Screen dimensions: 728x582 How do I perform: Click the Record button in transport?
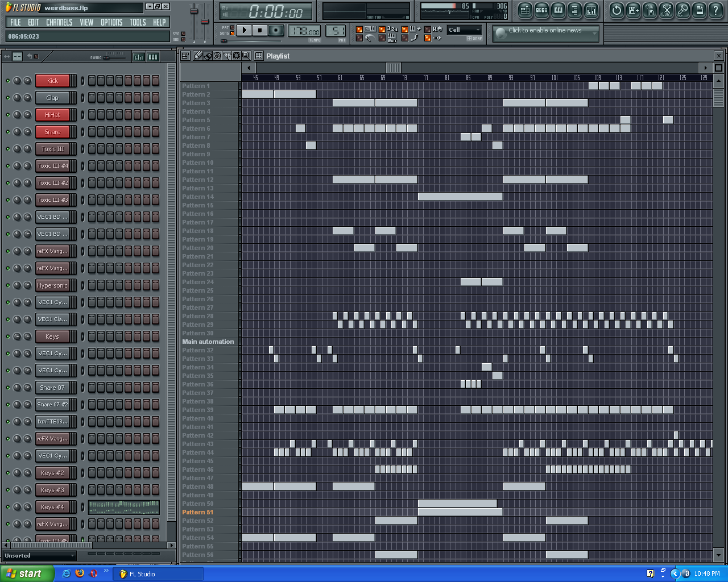point(276,30)
